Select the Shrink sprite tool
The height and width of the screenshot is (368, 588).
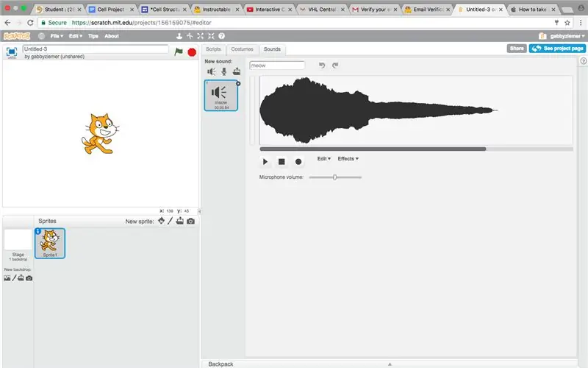point(211,36)
